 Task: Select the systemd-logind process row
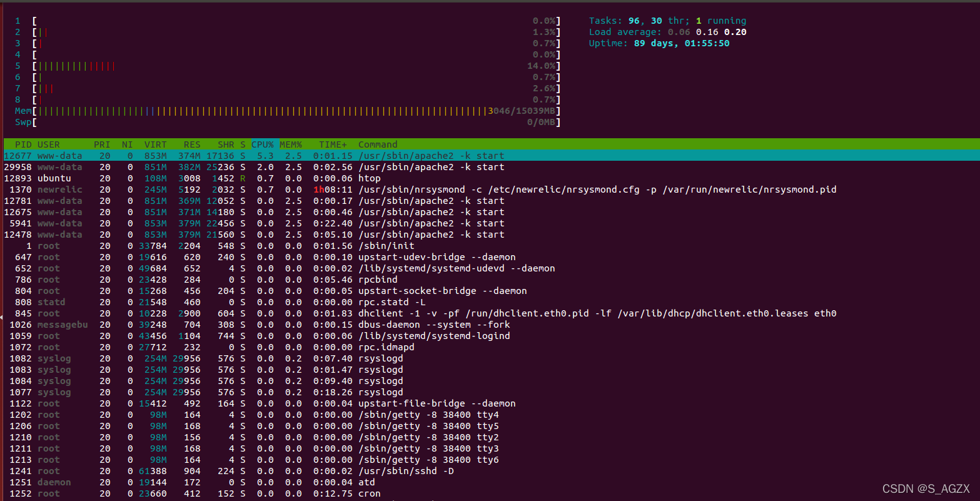(x=492, y=336)
